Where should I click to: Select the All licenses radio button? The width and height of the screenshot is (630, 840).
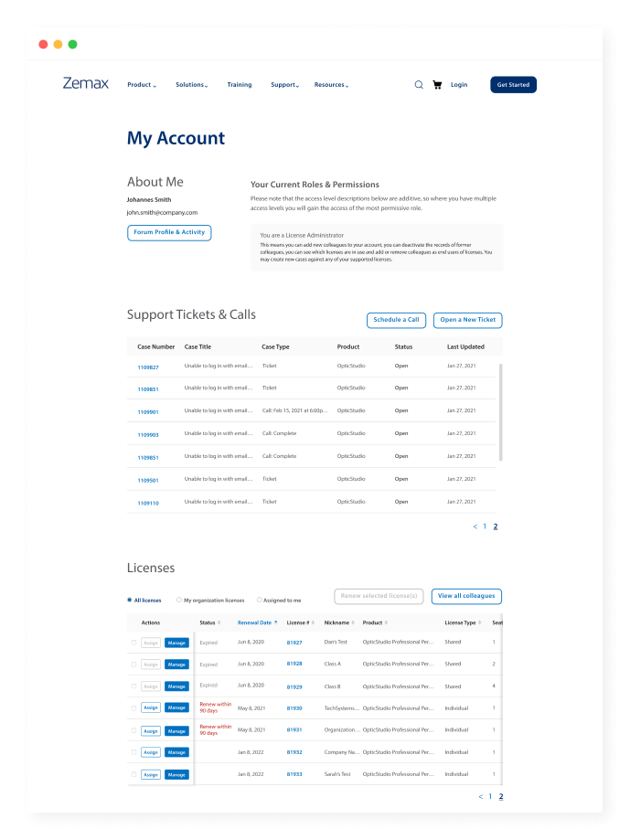(130, 600)
